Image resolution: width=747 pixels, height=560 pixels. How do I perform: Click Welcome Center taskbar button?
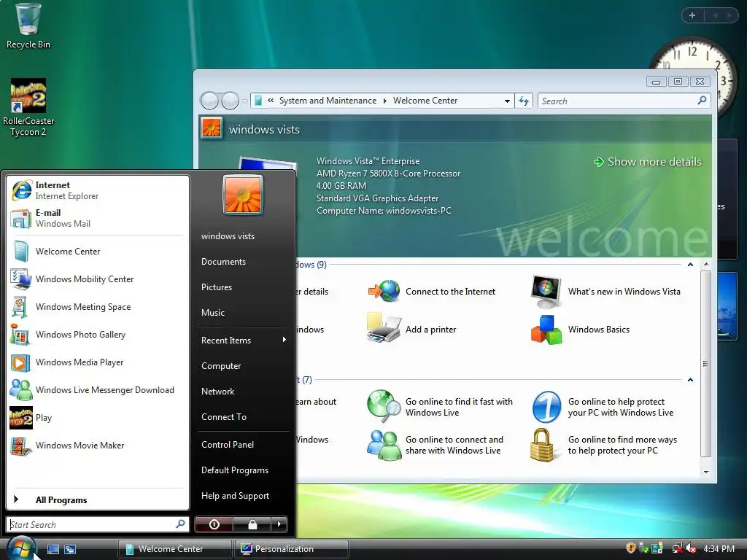coord(174,549)
